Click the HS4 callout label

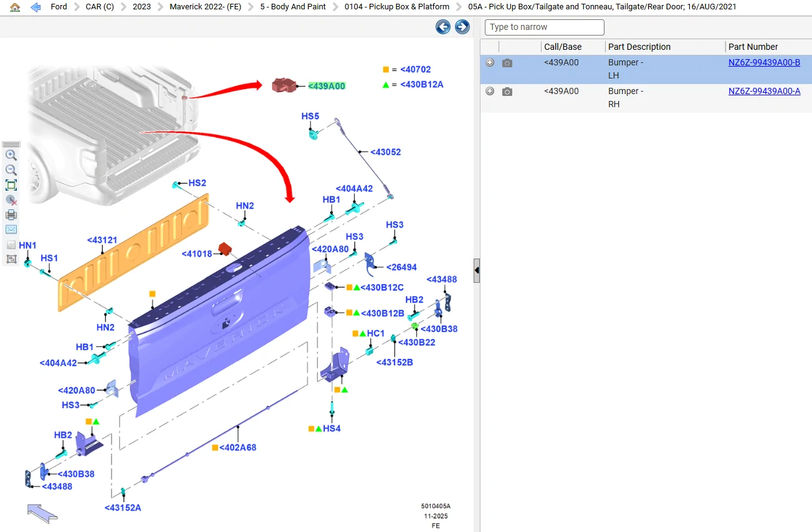332,429
